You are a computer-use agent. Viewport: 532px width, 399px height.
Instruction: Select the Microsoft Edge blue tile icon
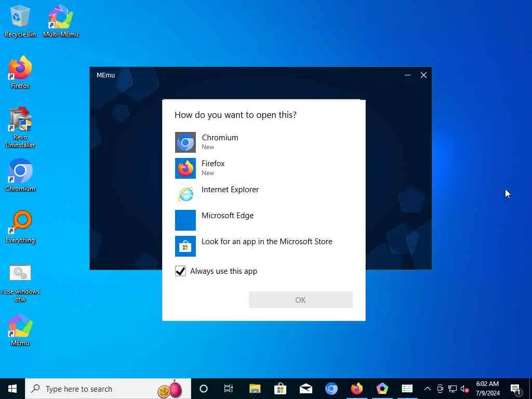pos(185,220)
